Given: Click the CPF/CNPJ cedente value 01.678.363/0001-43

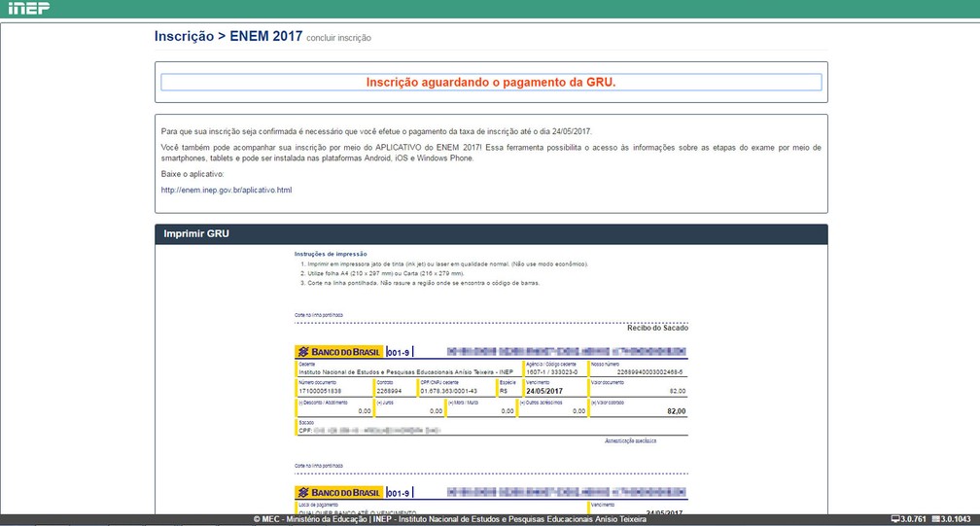Looking at the screenshot, I should click(449, 391).
